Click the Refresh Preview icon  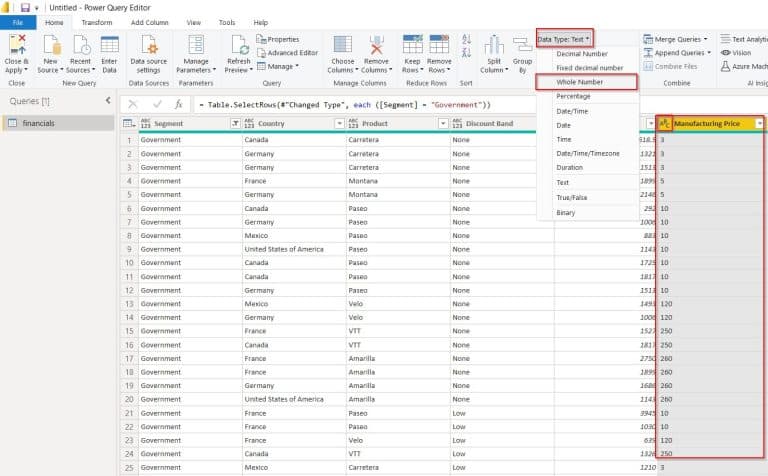(240, 45)
